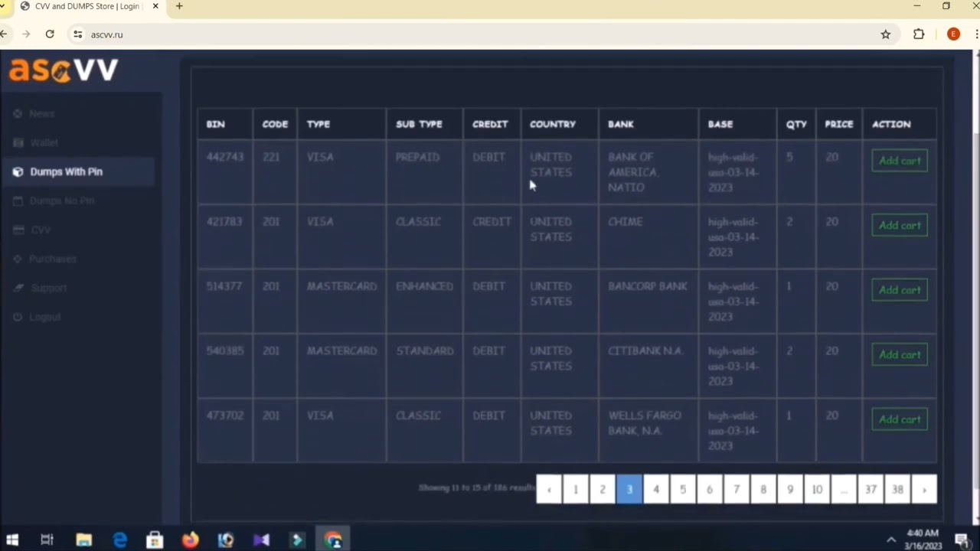The image size is (980, 551).
Task: Click the browser back arrow
Action: (4, 34)
